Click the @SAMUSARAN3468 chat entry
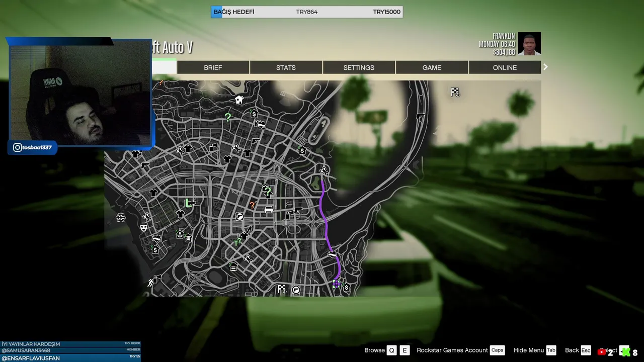Viewport: 644px width, 362px height. [70, 350]
